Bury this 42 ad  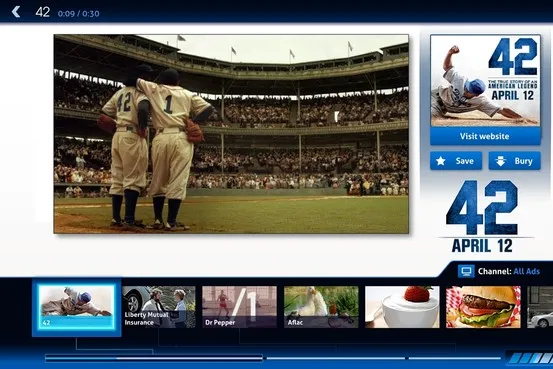514,161
